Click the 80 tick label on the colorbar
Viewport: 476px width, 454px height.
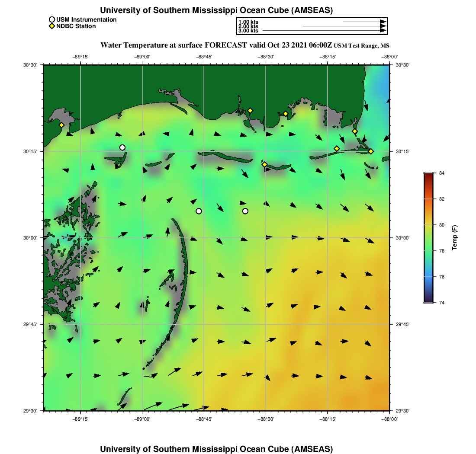442,225
